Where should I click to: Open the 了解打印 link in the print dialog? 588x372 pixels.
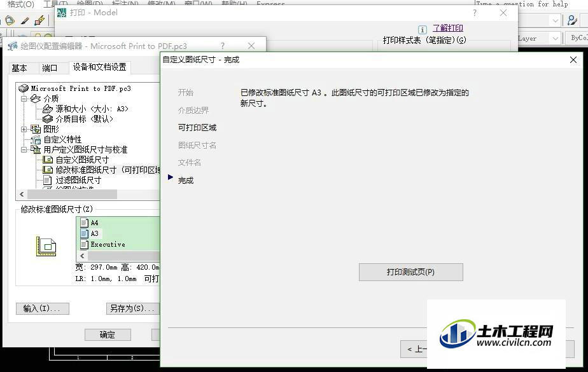tap(448, 28)
